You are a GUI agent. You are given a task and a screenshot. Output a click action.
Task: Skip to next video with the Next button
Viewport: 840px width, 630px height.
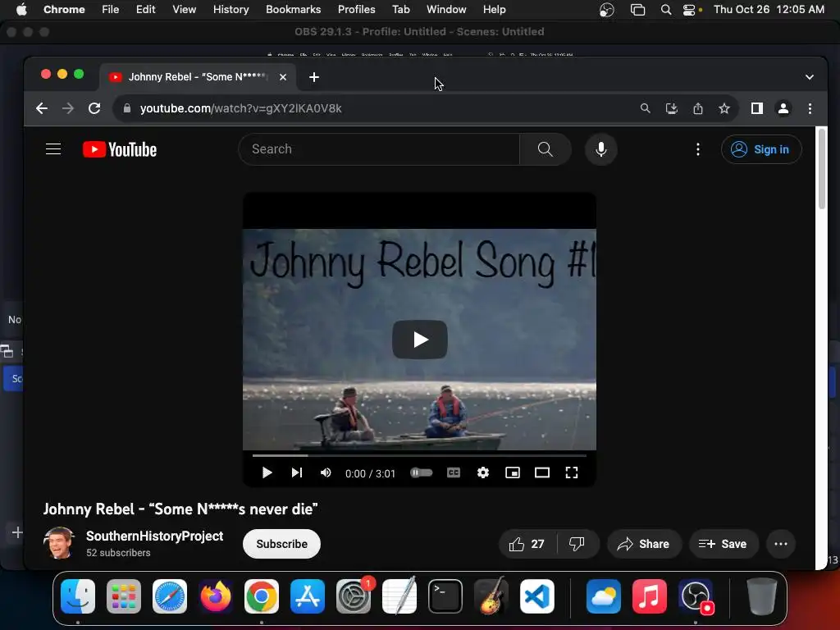(297, 472)
